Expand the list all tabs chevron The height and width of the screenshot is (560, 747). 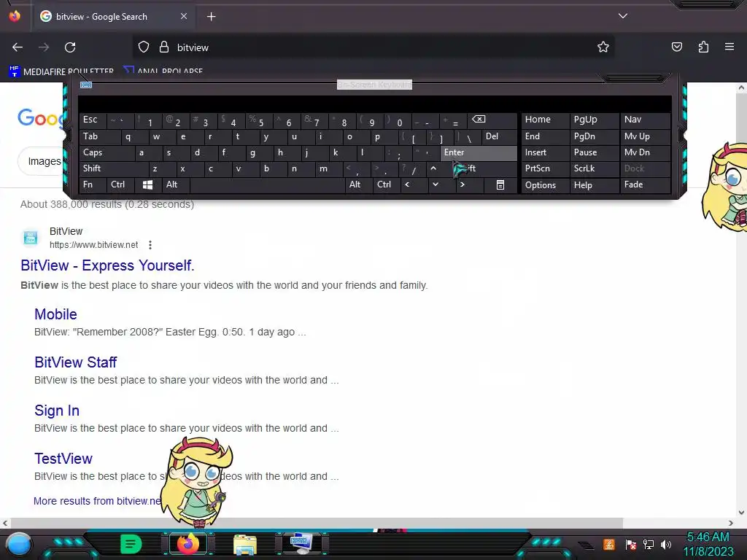click(623, 16)
